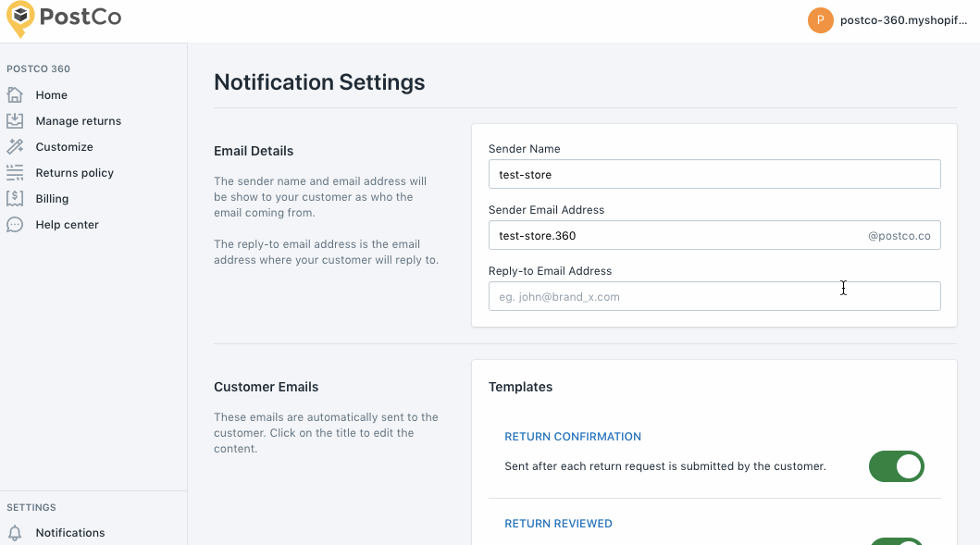Viewport: 980px width, 545px height.
Task: Click the Home house icon
Action: [15, 95]
